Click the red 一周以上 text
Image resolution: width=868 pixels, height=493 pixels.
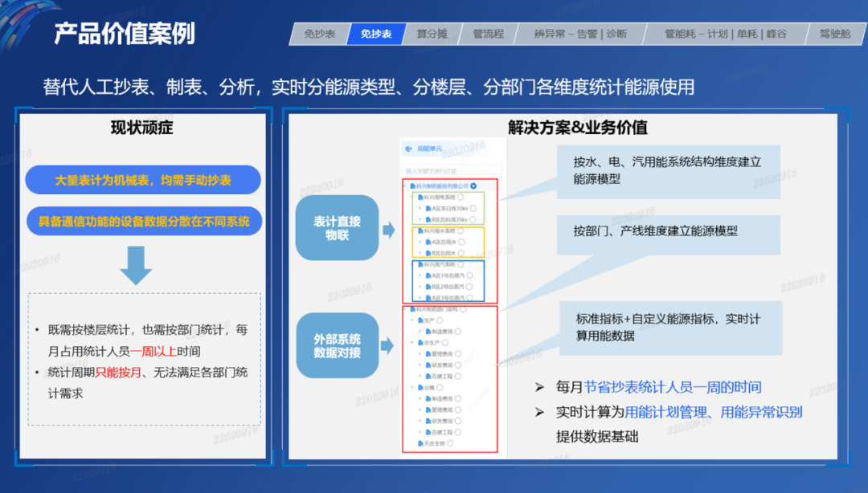154,352
